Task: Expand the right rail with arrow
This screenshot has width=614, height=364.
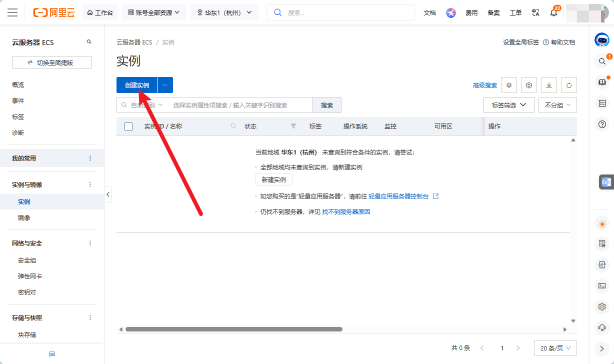Action: (x=602, y=348)
